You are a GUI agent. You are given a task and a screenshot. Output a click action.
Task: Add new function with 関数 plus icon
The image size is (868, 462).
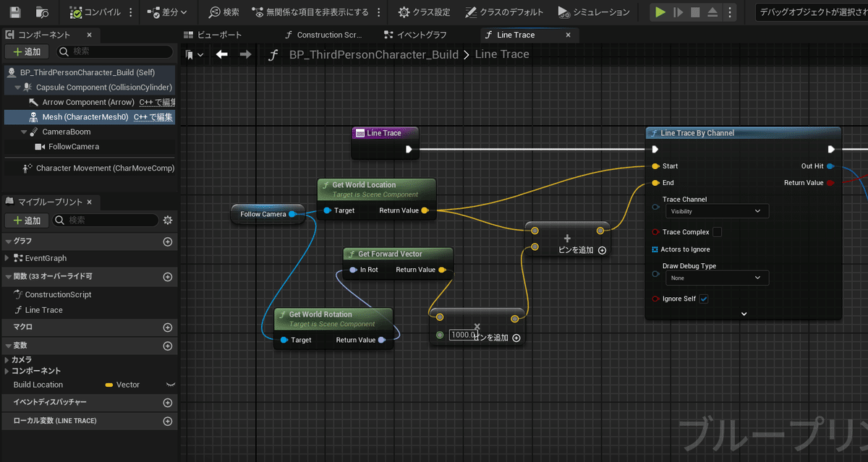pyautogui.click(x=167, y=277)
